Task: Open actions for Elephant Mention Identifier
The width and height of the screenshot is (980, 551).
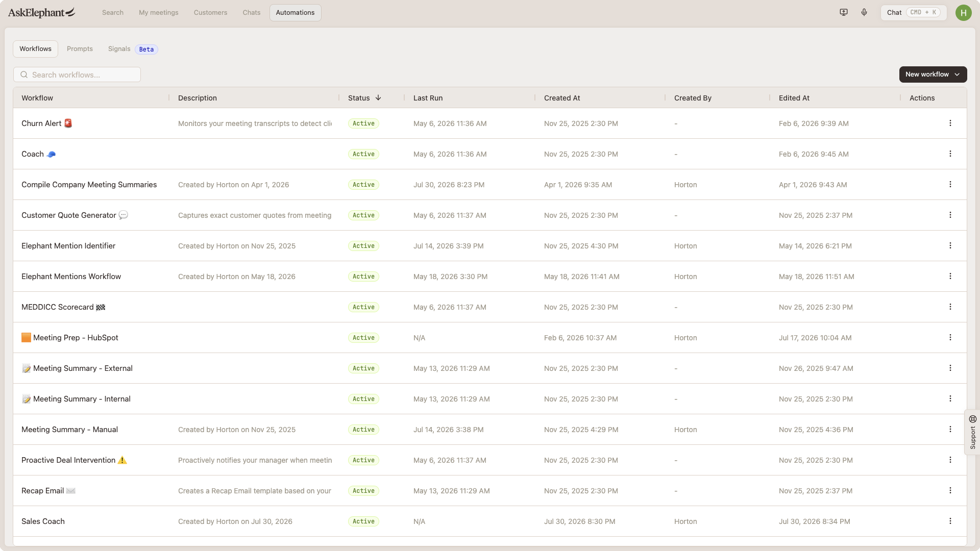Action: 950,245
